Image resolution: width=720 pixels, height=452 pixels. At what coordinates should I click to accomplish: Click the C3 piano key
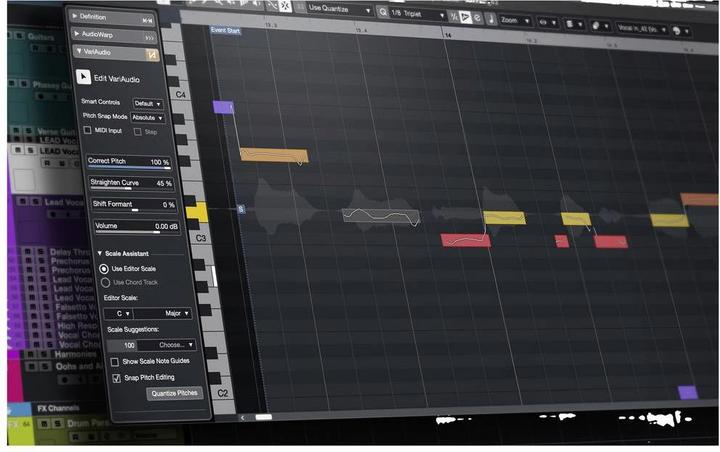(201, 237)
